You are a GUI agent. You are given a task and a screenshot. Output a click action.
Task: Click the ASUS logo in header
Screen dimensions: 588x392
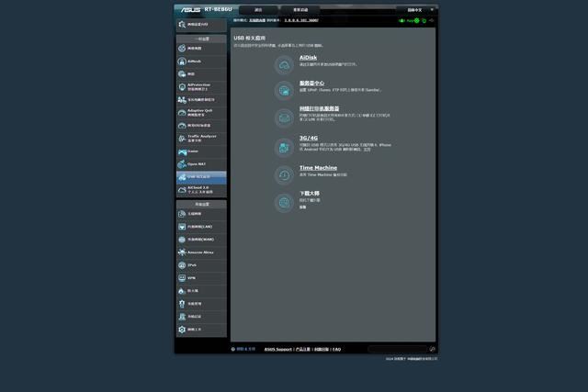pyautogui.click(x=190, y=9)
